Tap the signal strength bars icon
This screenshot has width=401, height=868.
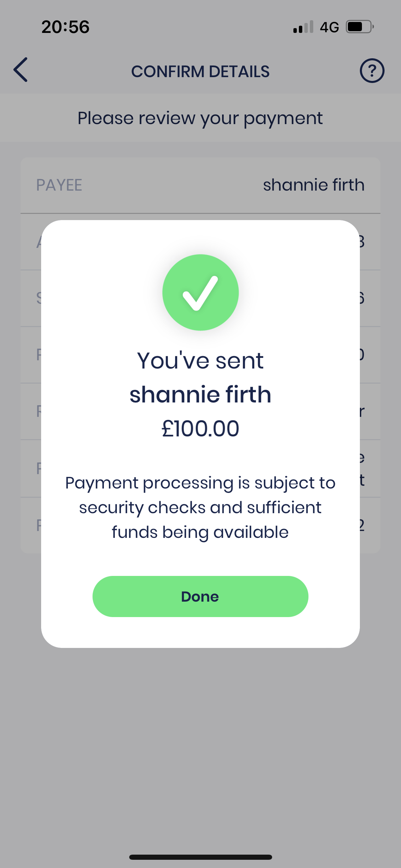click(x=303, y=27)
